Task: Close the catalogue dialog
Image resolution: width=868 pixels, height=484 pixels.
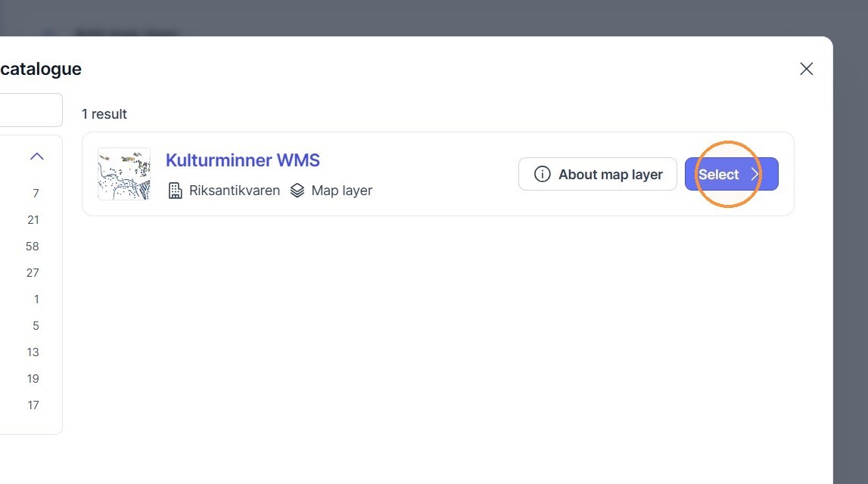Action: [806, 69]
